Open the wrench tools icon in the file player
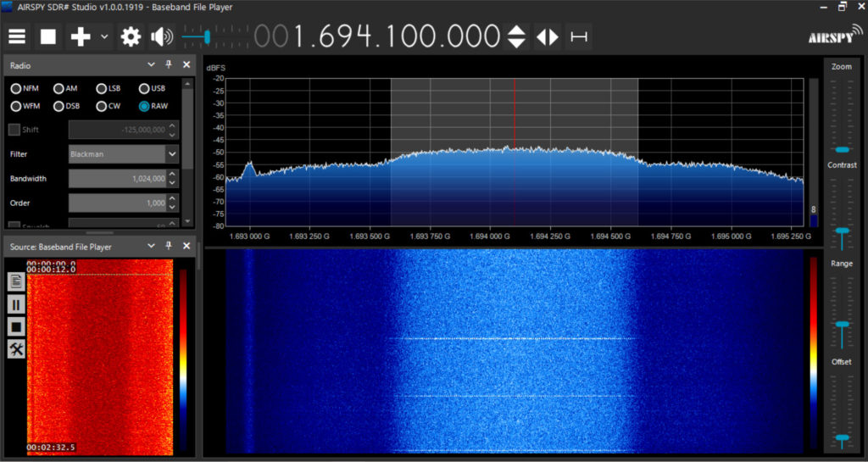This screenshot has width=868, height=462. tap(16, 348)
